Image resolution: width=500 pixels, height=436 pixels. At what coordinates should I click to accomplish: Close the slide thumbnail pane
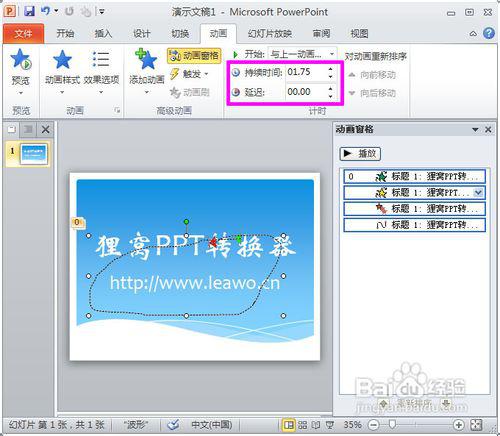point(45,129)
